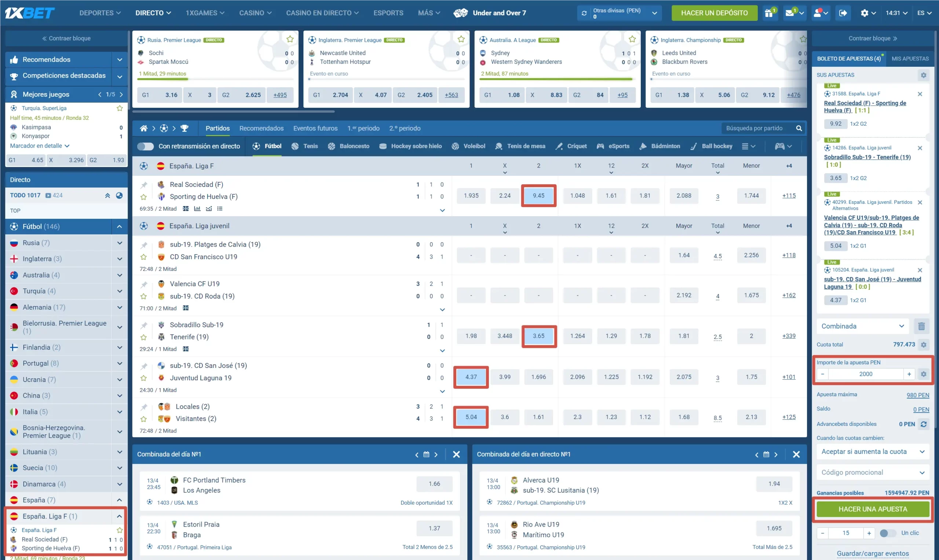Open the ES language dropdown

coord(925,13)
